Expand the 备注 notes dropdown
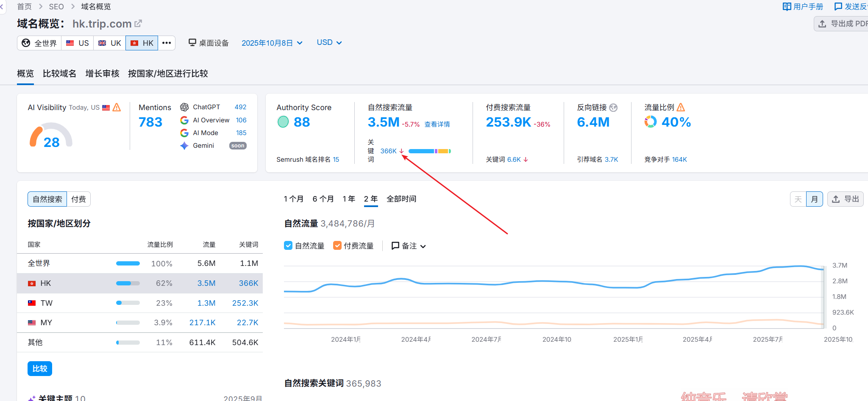Image resolution: width=868 pixels, height=401 pixels. click(409, 246)
